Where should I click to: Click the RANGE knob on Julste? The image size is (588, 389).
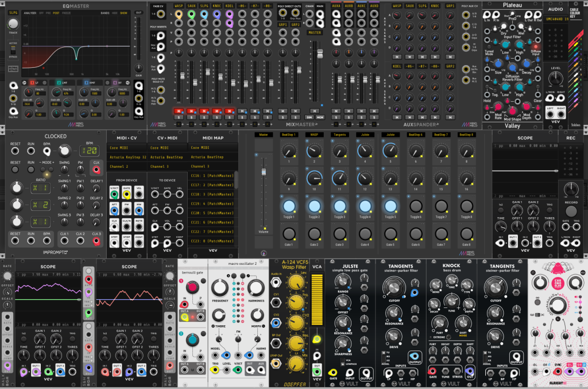coord(342,281)
